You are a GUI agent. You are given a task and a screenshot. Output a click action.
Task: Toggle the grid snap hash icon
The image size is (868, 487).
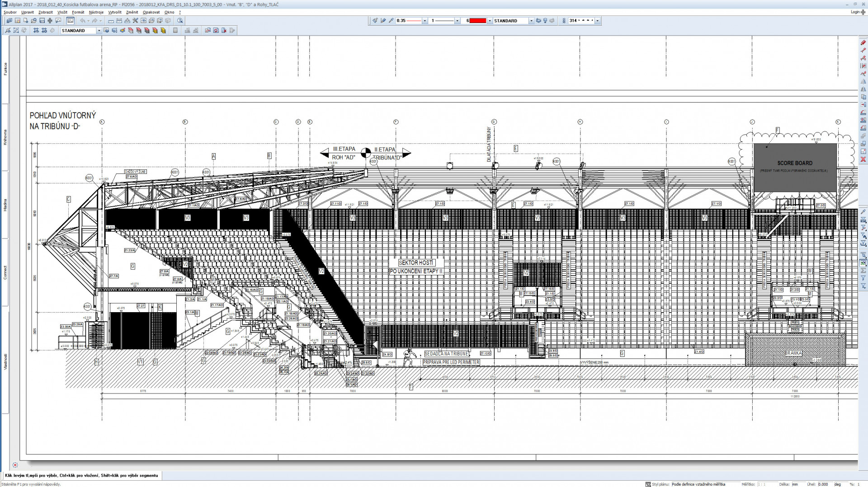point(36,31)
